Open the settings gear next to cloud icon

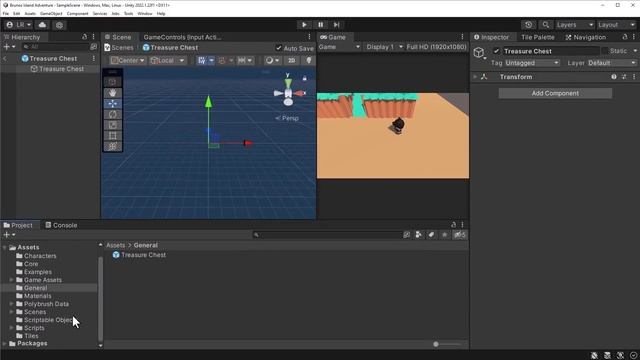[59, 25]
